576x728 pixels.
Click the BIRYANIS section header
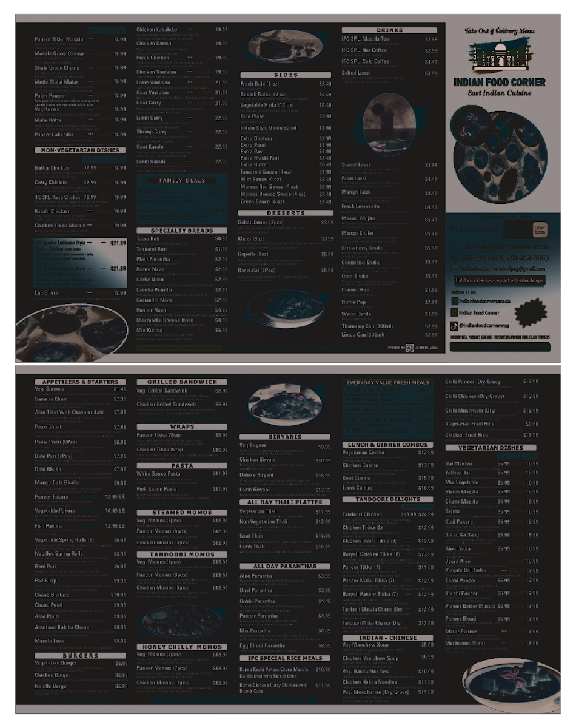click(x=285, y=437)
